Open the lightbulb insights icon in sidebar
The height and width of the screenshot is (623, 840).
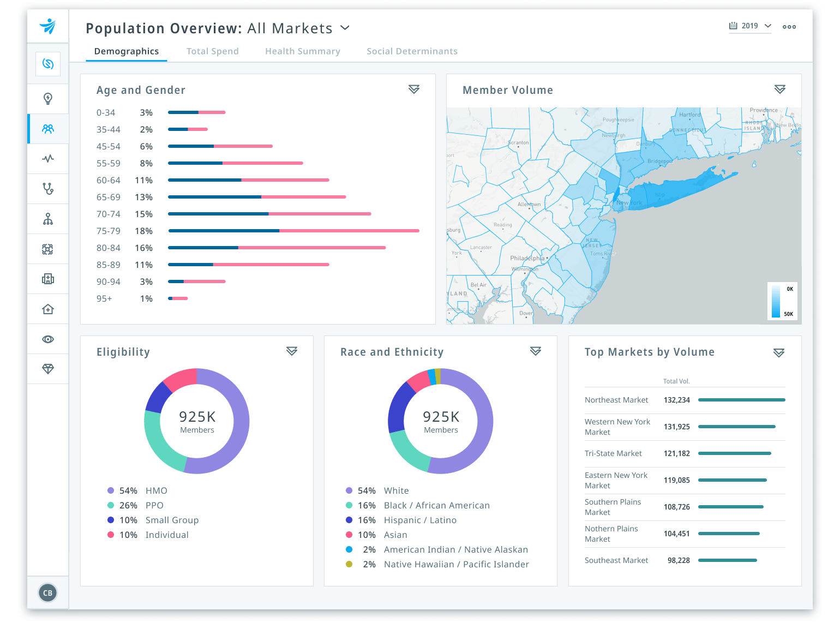(47, 99)
